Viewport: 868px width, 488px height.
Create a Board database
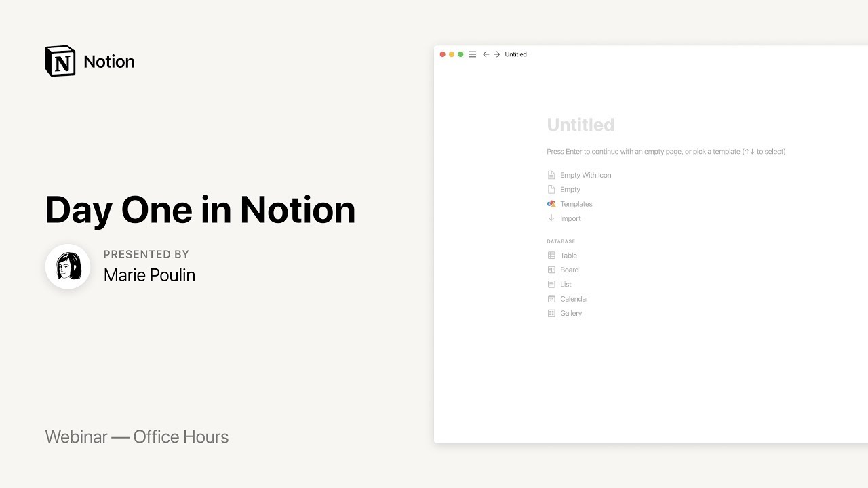pos(569,270)
